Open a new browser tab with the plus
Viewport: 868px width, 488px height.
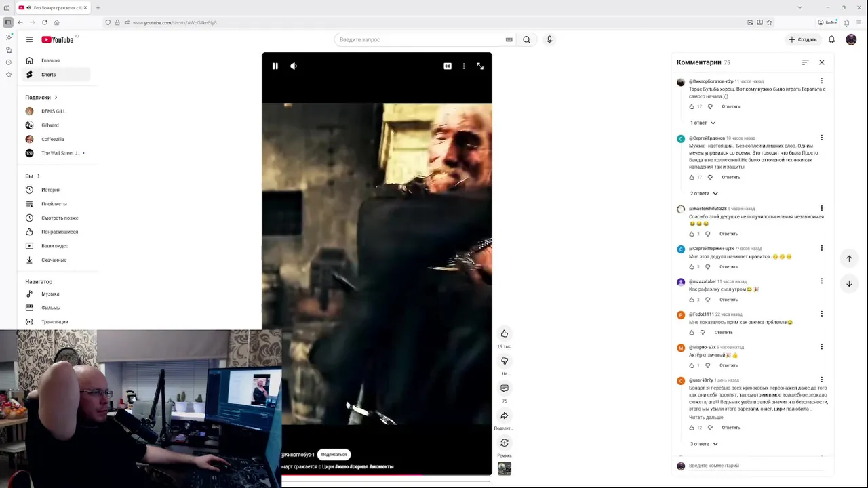(98, 7)
